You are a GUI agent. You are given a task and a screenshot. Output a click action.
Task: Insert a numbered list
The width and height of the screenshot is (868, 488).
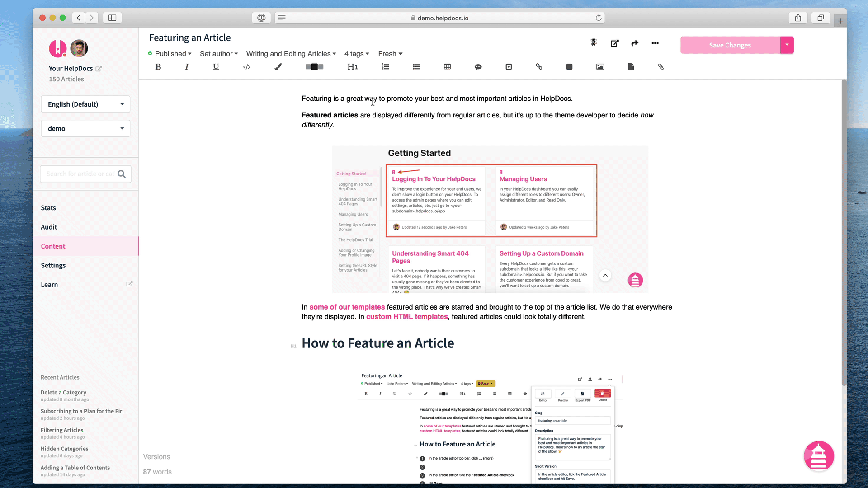click(385, 67)
